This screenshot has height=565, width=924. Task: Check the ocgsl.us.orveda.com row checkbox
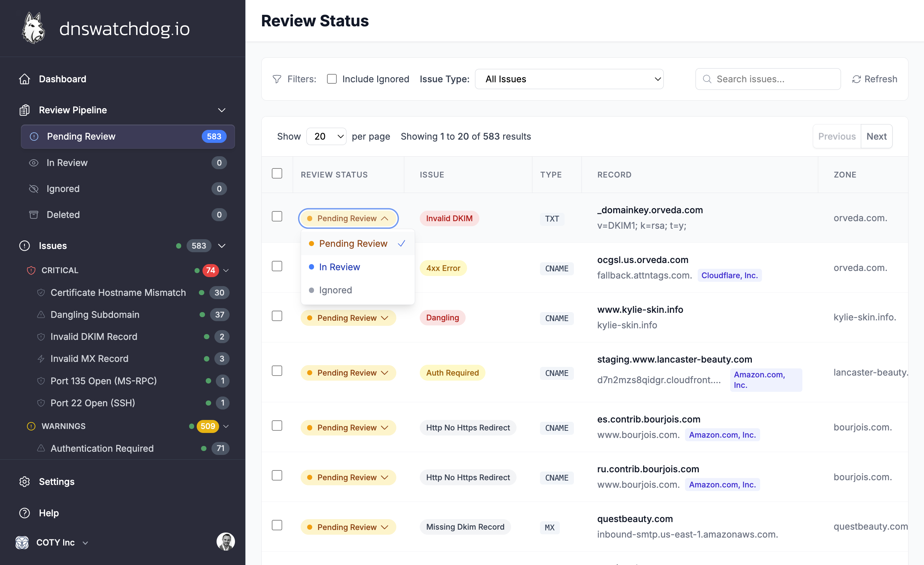(x=277, y=266)
